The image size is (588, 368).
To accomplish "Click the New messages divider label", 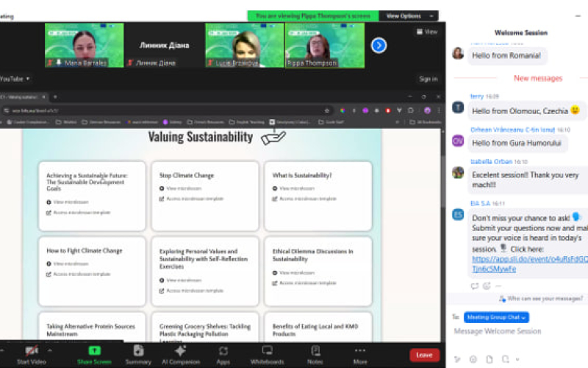I will 538,78.
